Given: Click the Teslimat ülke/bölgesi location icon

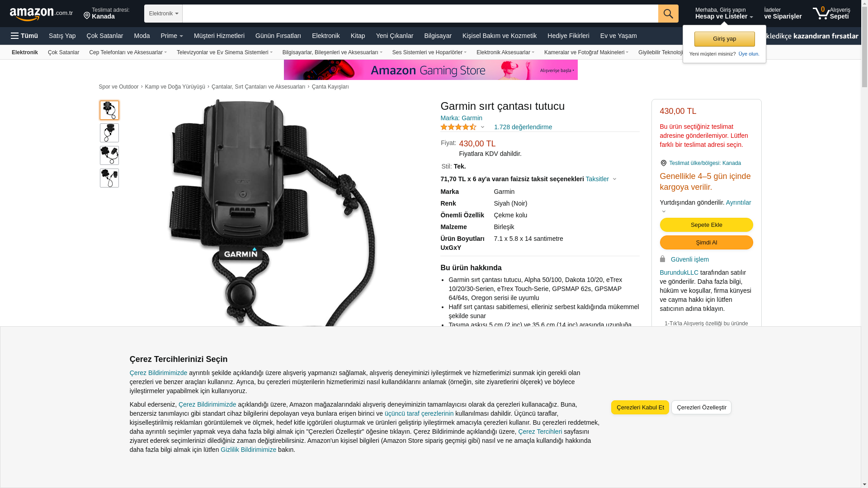Looking at the screenshot, I should [x=663, y=163].
